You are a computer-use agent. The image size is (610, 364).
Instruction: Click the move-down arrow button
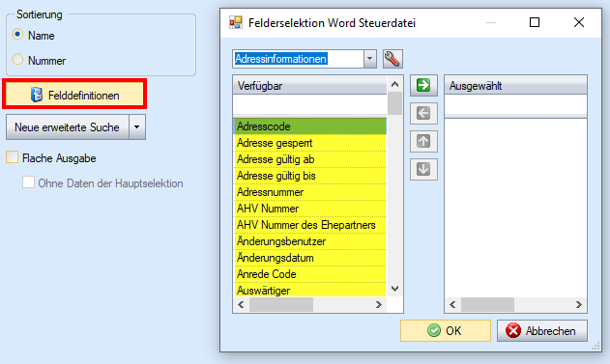click(423, 169)
